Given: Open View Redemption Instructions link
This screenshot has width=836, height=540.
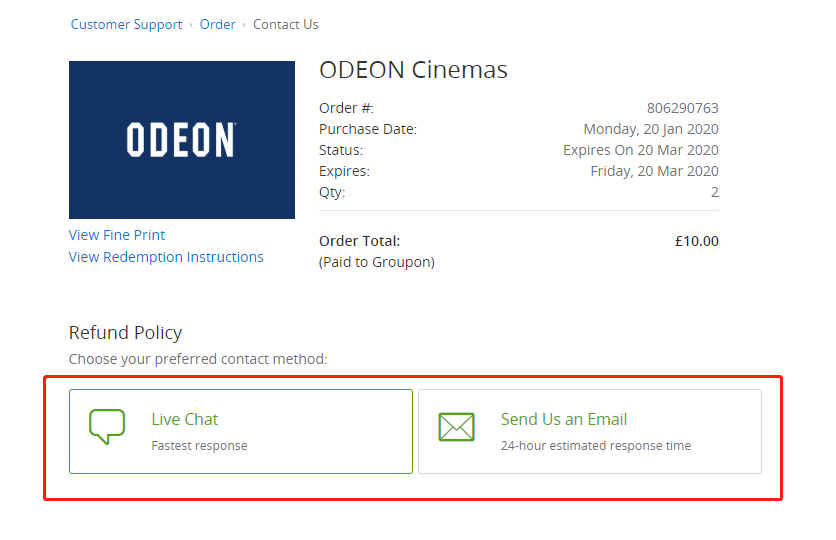Looking at the screenshot, I should 166,257.
